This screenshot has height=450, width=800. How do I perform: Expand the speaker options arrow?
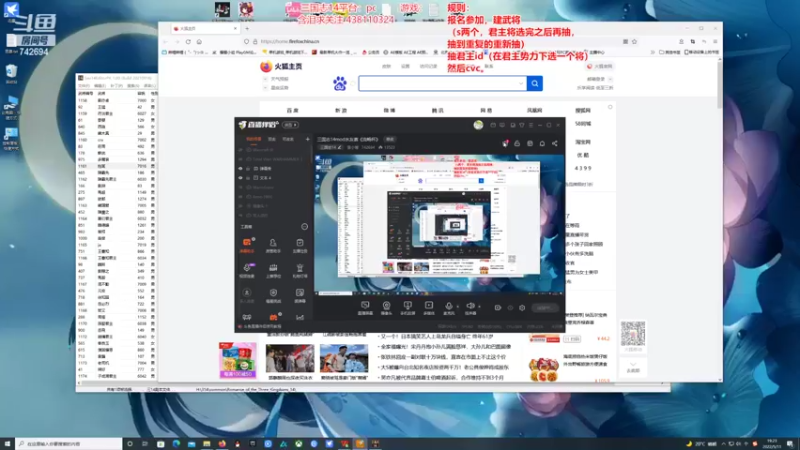click(x=479, y=306)
